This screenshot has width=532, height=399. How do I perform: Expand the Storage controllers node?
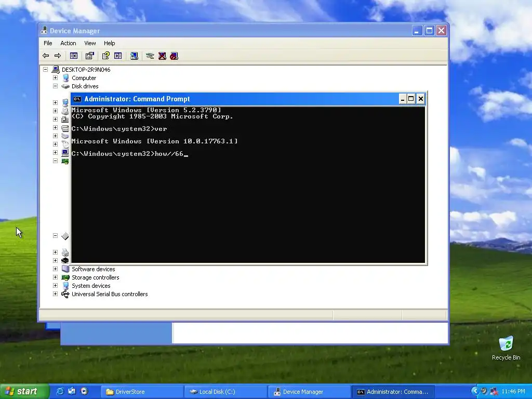pyautogui.click(x=55, y=277)
